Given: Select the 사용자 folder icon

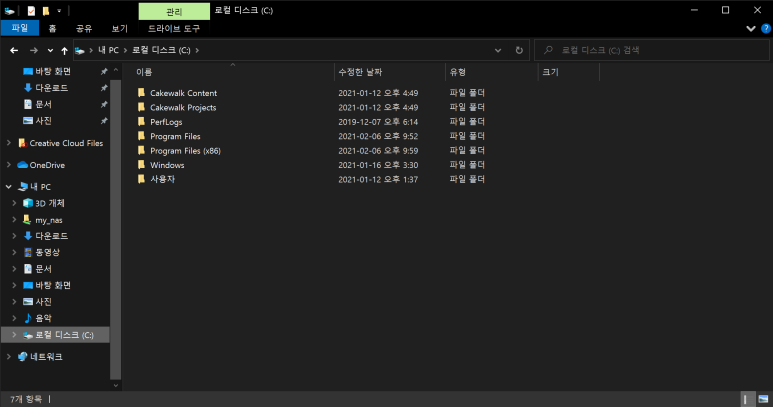Looking at the screenshot, I should 141,179.
